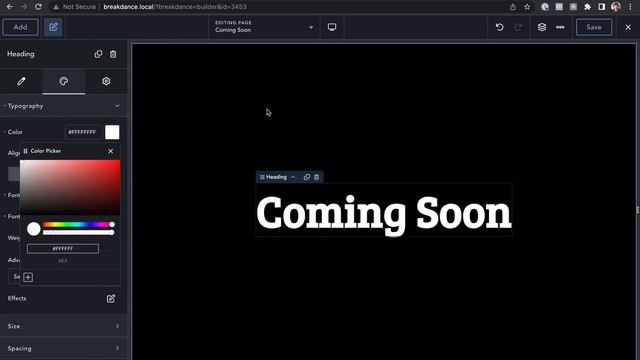Click in the saturation gradient area
Image resolution: width=640 pixels, height=360 pixels.
(x=70, y=187)
